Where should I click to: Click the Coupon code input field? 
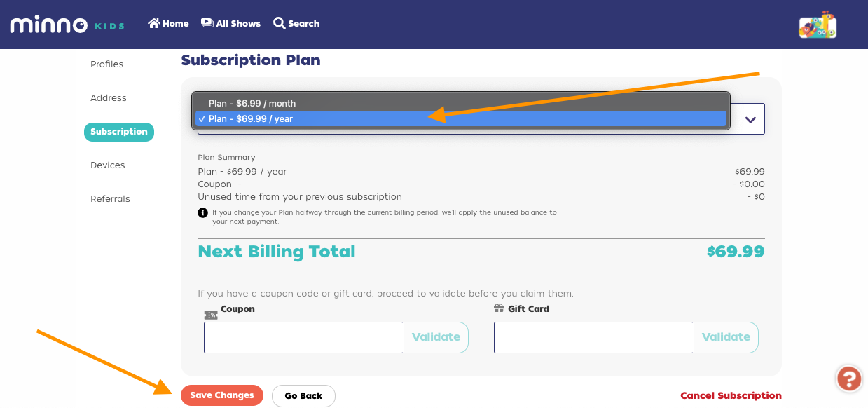coord(303,337)
